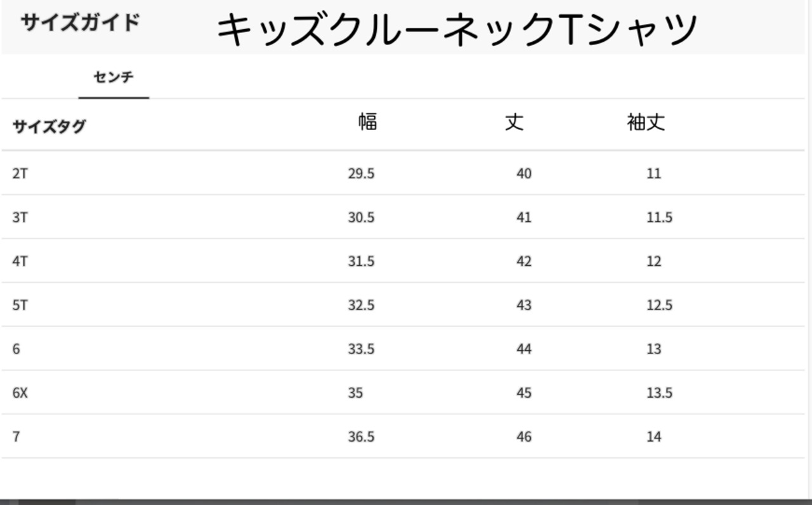Screen dimensions: 812x505
Task: Select the 5T size row label
Action: tap(20, 305)
